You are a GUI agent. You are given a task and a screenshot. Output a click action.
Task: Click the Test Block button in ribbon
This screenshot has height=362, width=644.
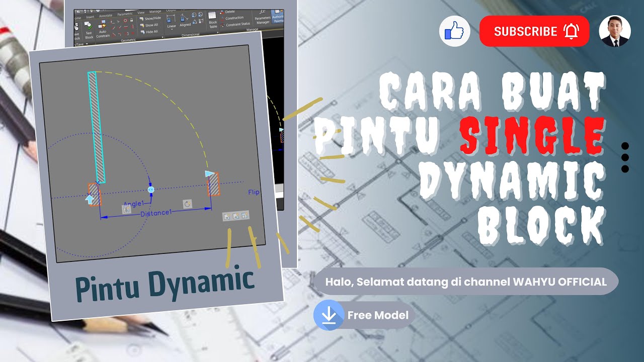tap(89, 30)
